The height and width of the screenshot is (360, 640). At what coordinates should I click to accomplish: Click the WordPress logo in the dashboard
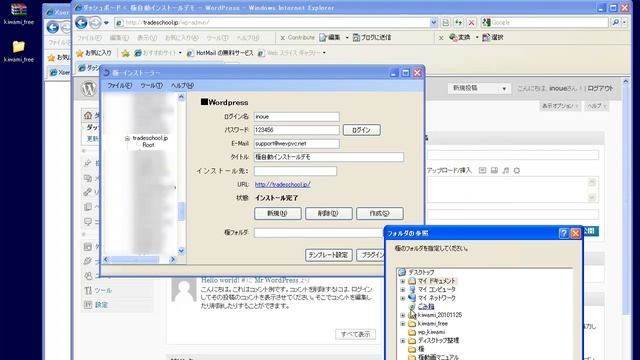tap(89, 88)
